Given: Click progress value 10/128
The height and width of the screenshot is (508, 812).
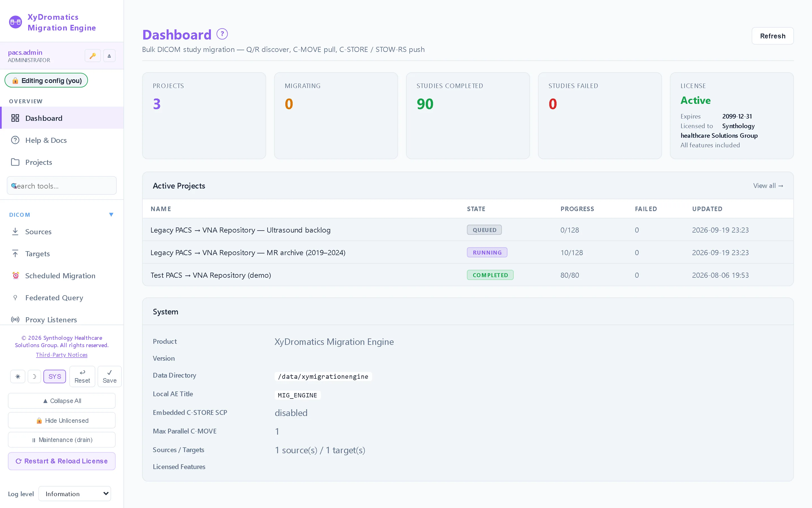Looking at the screenshot, I should (x=572, y=253).
